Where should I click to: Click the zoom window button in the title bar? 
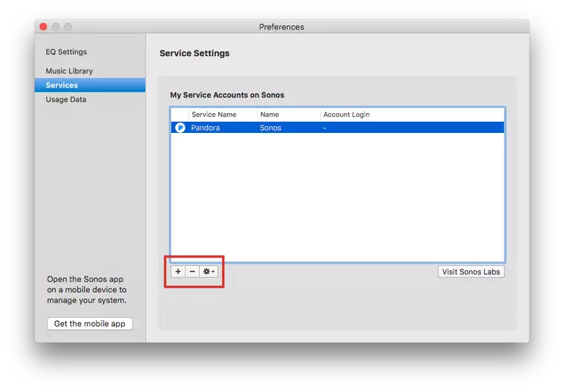click(x=68, y=27)
